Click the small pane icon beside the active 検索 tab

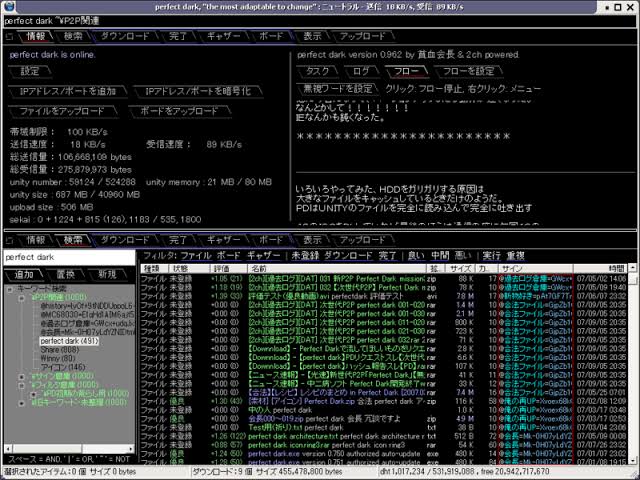click(9, 240)
